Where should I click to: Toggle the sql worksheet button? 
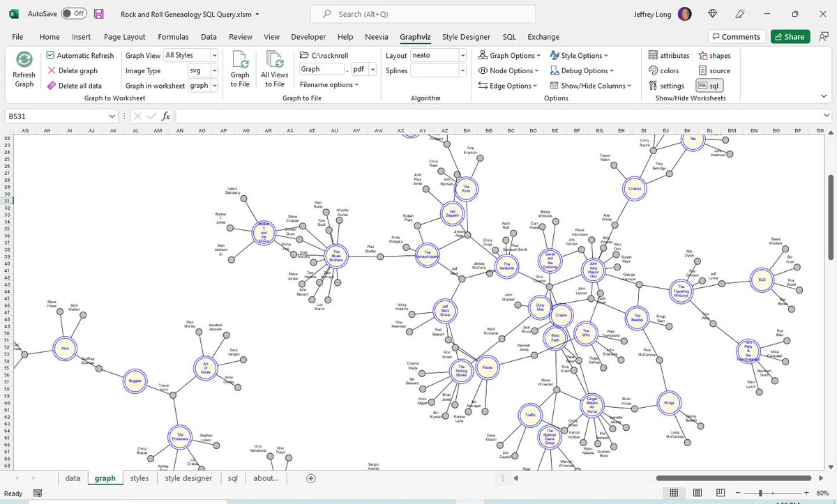[x=710, y=86]
